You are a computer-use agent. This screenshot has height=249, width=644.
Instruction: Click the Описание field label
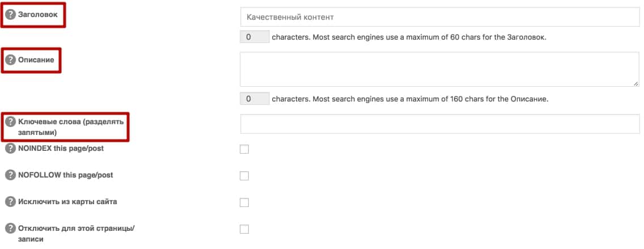tap(36, 60)
